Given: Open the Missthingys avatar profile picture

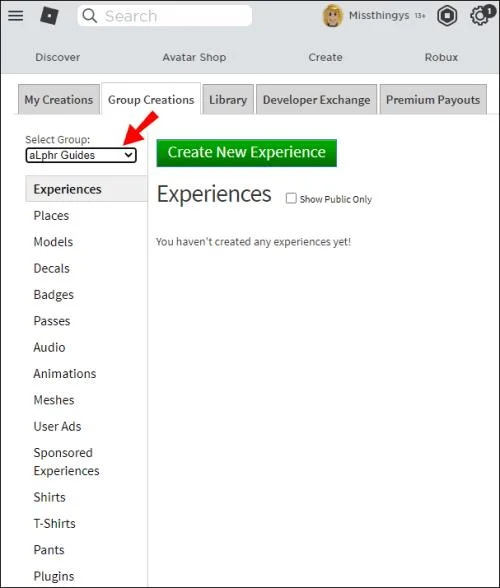Looking at the screenshot, I should pyautogui.click(x=332, y=16).
